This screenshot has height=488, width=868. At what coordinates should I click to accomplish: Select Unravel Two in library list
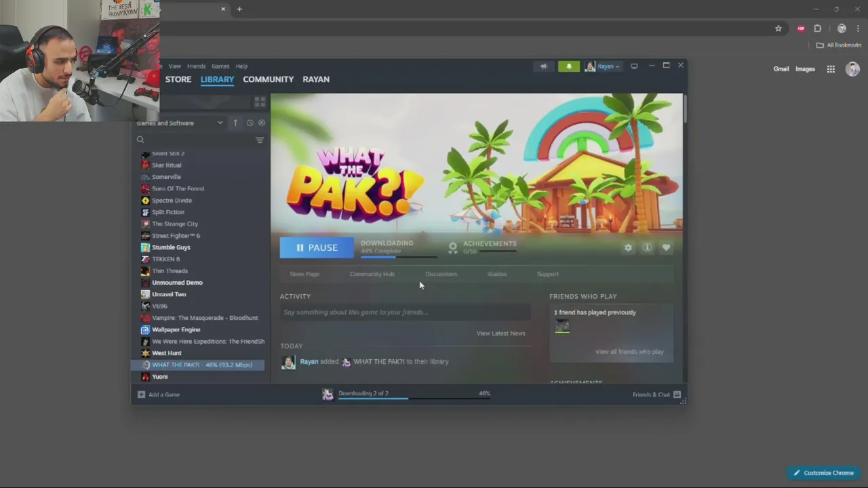(169, 294)
